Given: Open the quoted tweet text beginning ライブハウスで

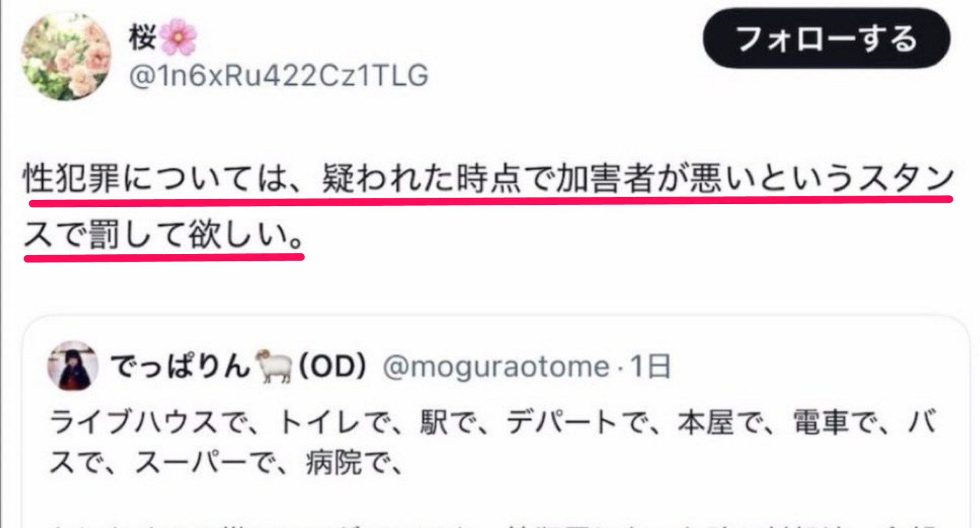Looking at the screenshot, I should click(x=493, y=442).
